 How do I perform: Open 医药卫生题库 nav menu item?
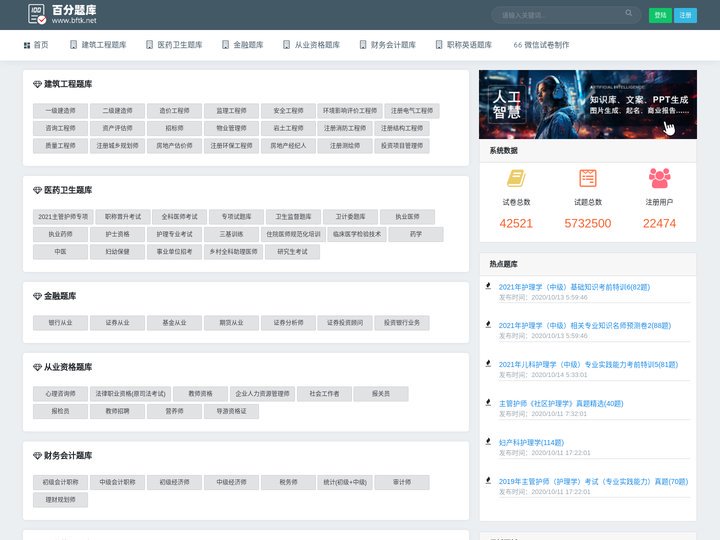[x=174, y=45]
